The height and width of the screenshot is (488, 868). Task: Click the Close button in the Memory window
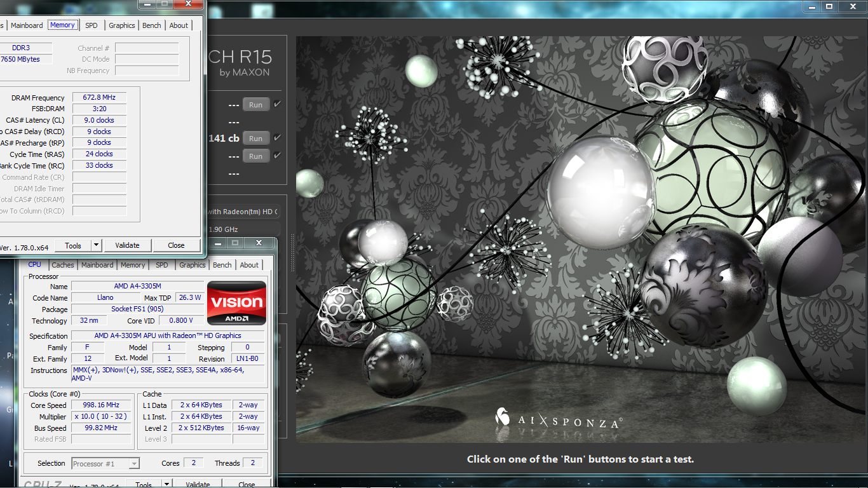coord(176,245)
